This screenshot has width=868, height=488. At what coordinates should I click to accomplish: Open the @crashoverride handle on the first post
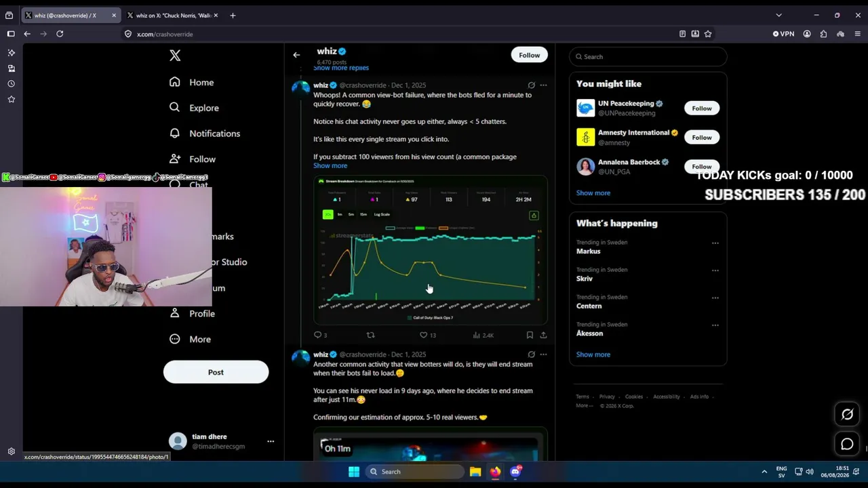[363, 85]
